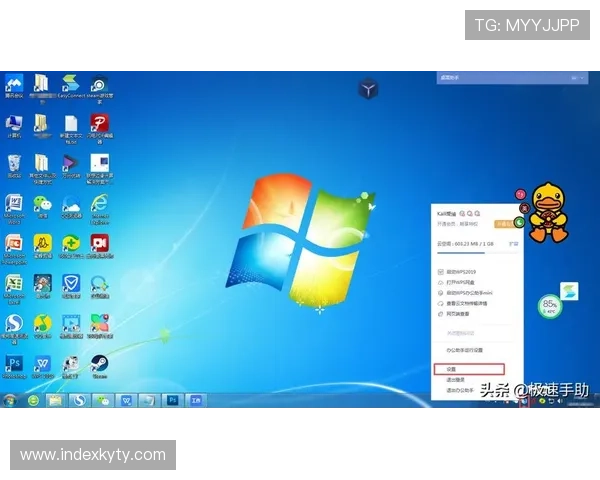Viewport: 600px width, 480px height.
Task: Open the Windows Start menu orb
Action: pyautogui.click(x=9, y=400)
